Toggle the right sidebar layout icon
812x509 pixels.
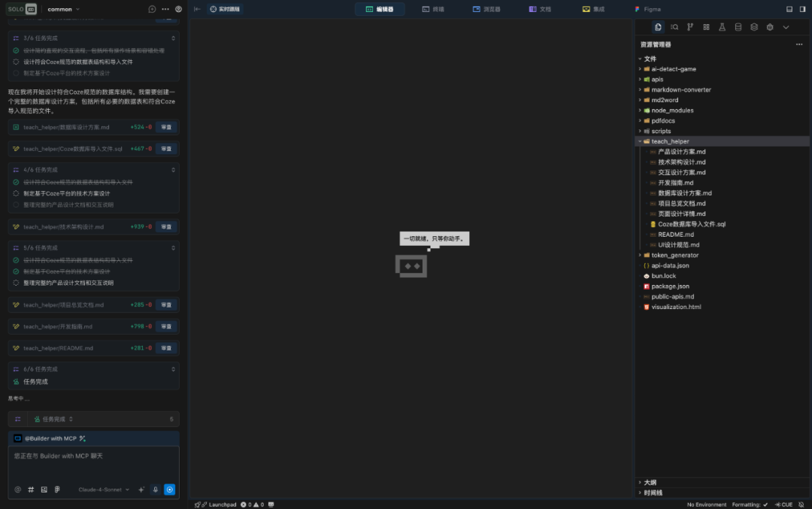pos(802,9)
